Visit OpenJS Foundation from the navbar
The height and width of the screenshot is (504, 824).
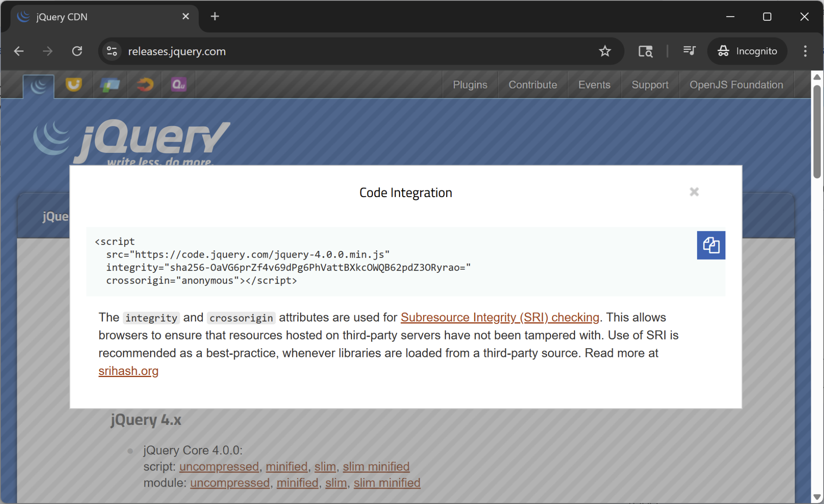pos(736,85)
